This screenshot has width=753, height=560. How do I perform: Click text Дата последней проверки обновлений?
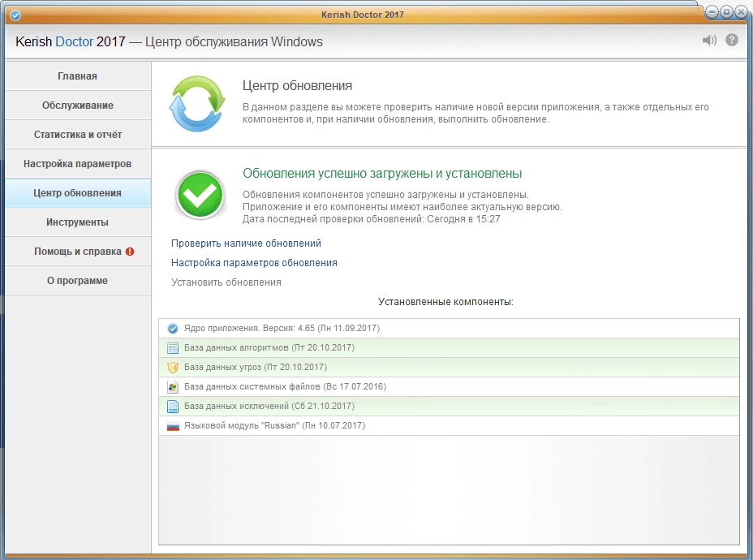(333, 219)
